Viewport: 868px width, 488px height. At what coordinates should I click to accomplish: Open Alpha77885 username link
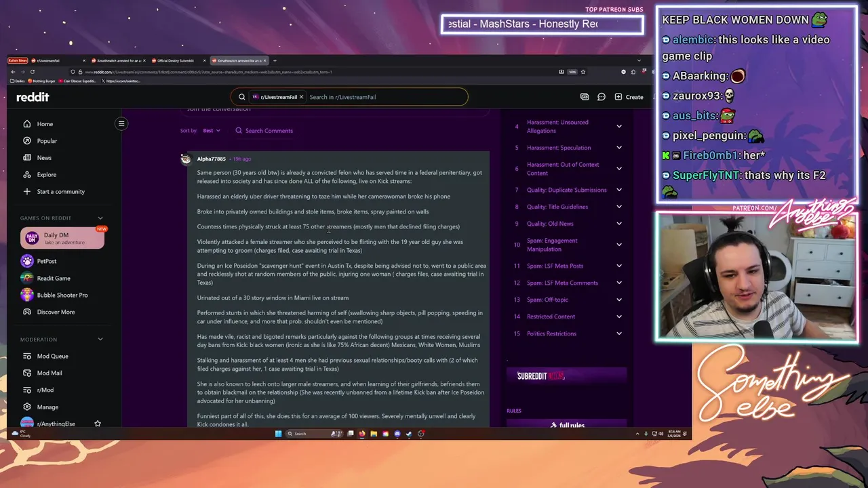[212, 159]
